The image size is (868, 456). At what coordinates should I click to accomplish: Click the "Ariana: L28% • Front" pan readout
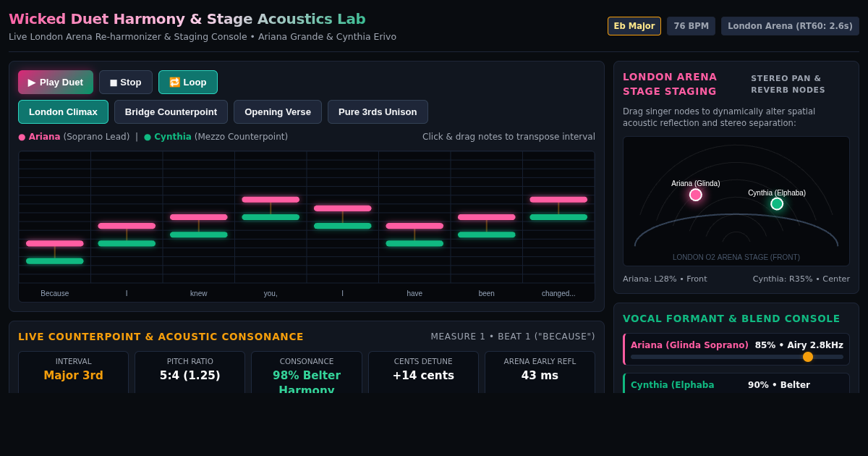click(665, 279)
